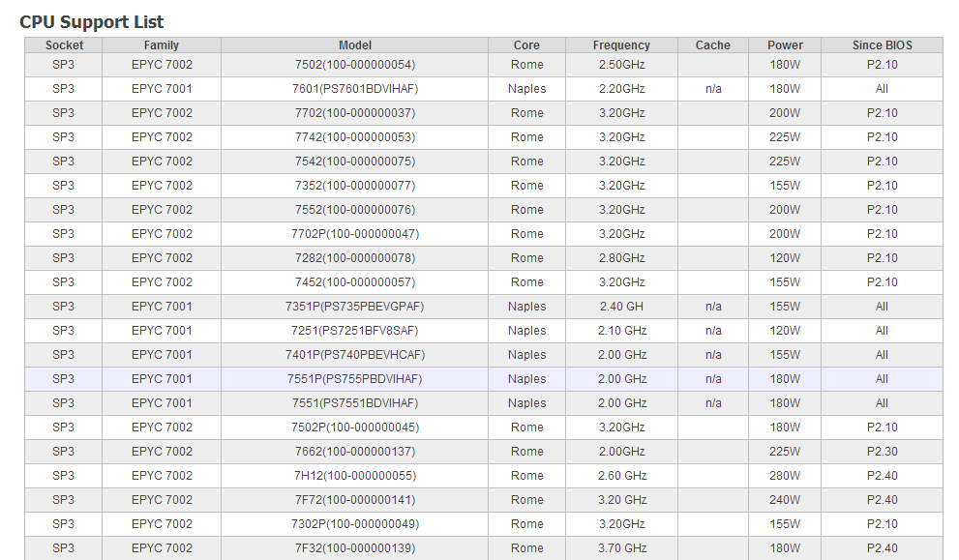Click EPYC 7002 in the 7302P row
This screenshot has height=560, width=959.
point(162,524)
